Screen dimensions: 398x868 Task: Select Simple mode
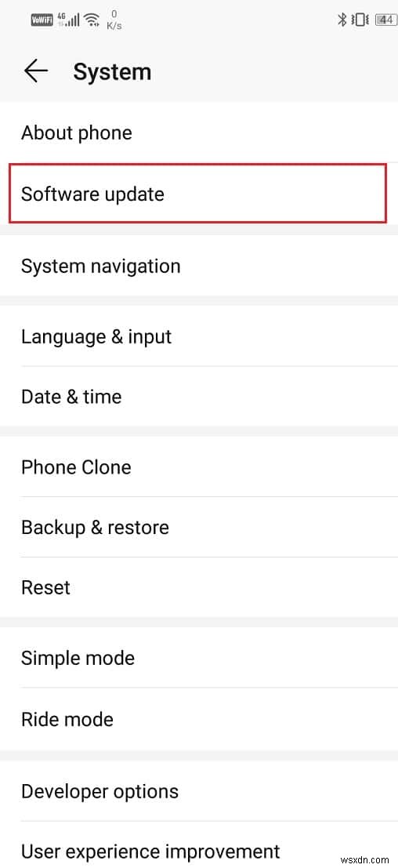199,658
